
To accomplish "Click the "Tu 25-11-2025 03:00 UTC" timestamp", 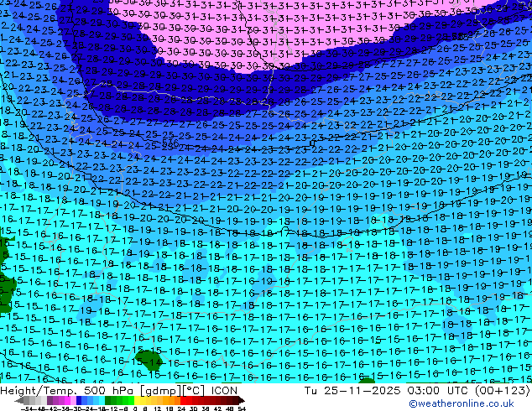I will pos(386,391).
